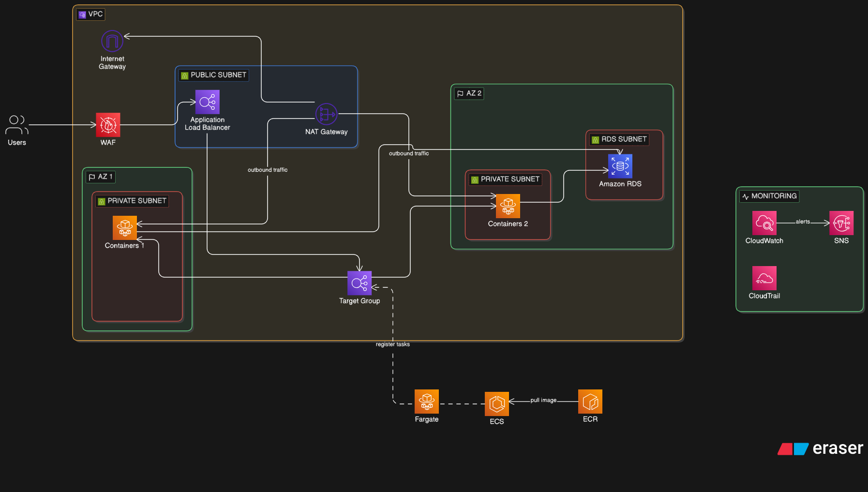Screen dimensions: 868x492
Task: Select the Users icon
Action: [17, 125]
